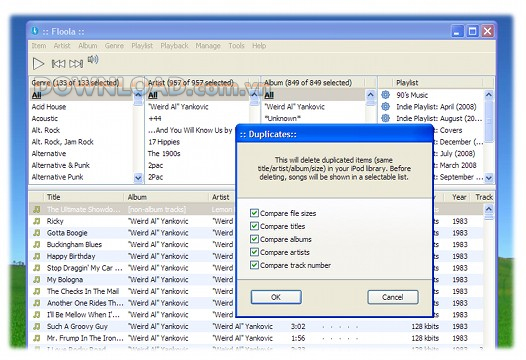This screenshot has width=526, height=360.
Task: Skip to the previous track
Action: (x=58, y=63)
